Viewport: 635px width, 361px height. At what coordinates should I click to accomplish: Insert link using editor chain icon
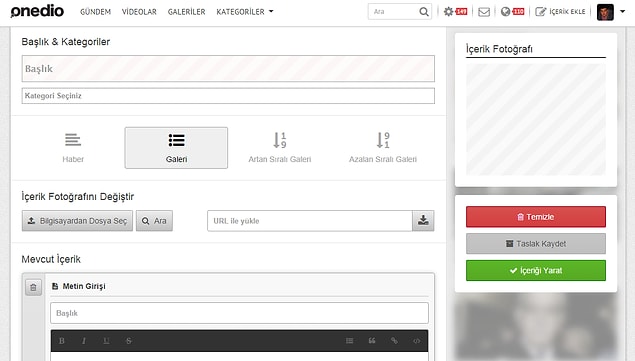(394, 341)
